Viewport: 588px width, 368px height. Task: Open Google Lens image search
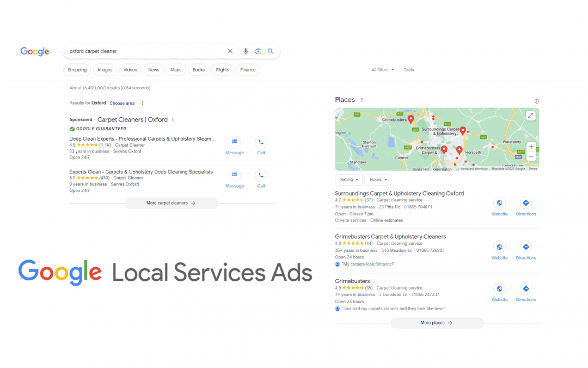coord(258,51)
